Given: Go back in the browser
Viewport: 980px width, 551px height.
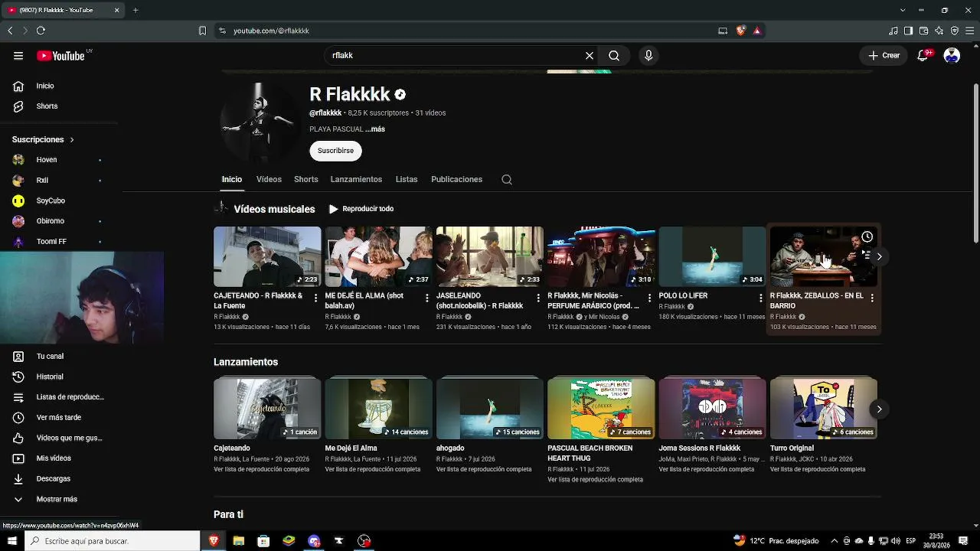Looking at the screenshot, I should coord(10,31).
